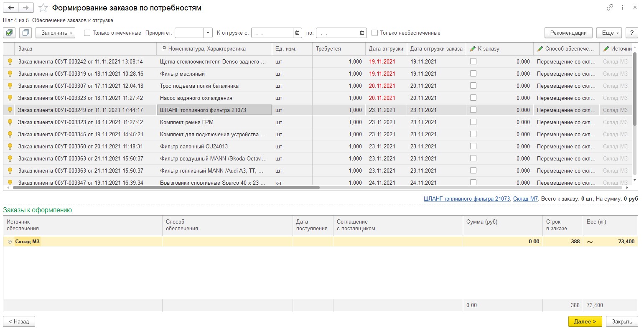Open 'ШЛАНГ топливного фильтра 21073' link

pos(466,199)
